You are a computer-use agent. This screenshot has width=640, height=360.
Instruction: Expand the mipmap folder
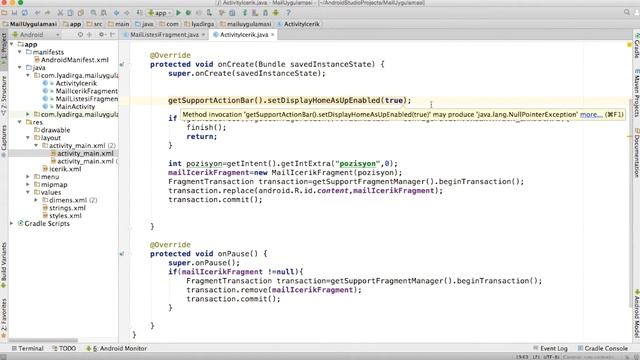[28, 184]
